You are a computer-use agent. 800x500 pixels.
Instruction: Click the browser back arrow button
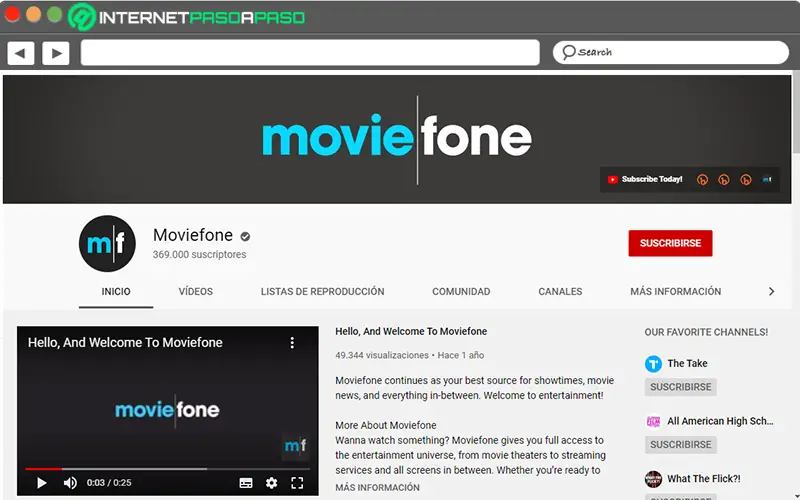[21, 53]
